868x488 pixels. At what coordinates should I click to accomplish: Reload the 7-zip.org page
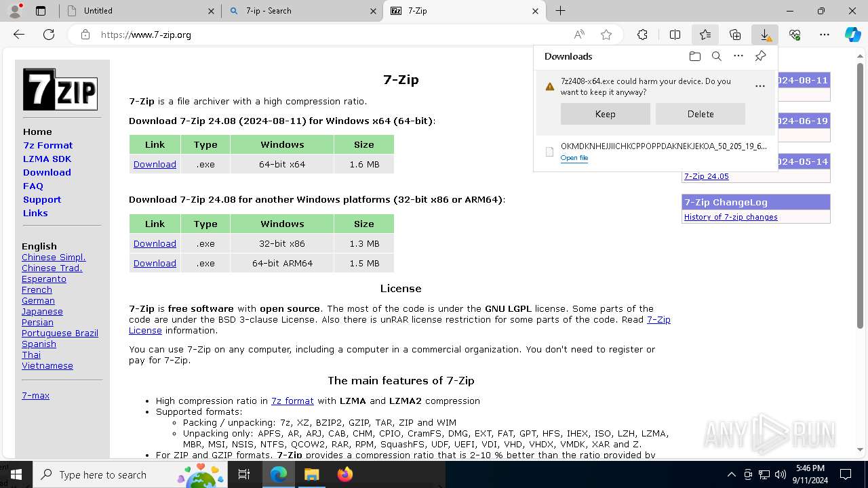49,35
